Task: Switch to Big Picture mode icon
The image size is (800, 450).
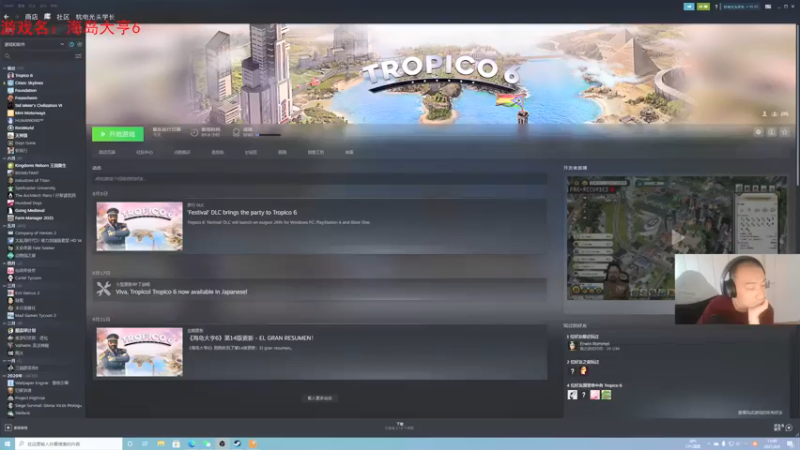Action: pyautogui.click(x=768, y=7)
